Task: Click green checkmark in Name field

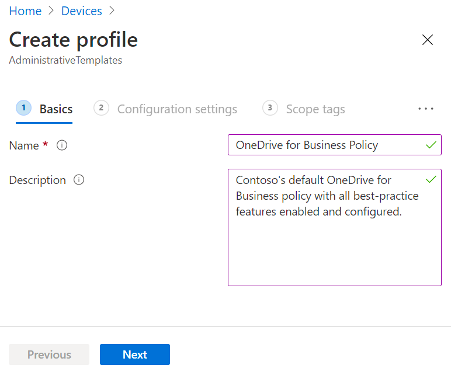Action: coord(431,145)
